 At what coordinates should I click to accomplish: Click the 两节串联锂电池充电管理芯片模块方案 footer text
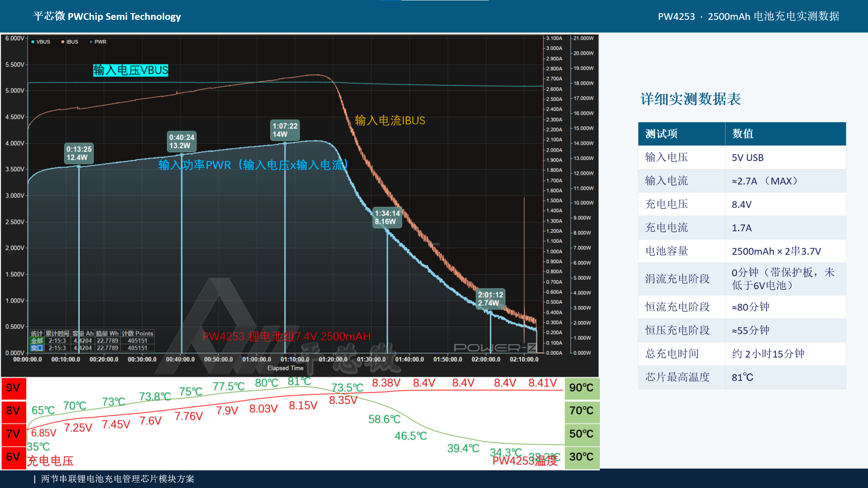pyautogui.click(x=118, y=479)
